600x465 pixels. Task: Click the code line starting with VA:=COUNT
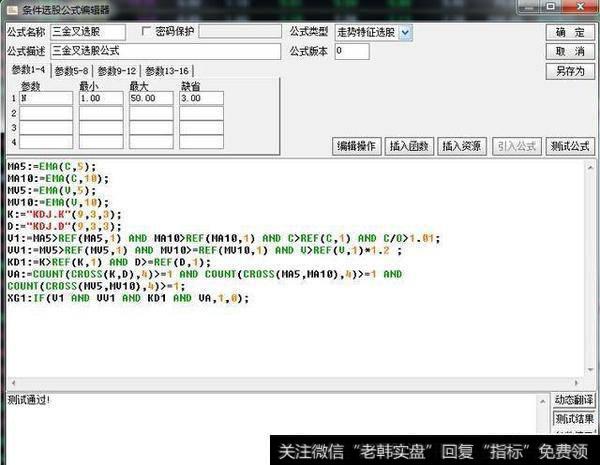pos(205,274)
